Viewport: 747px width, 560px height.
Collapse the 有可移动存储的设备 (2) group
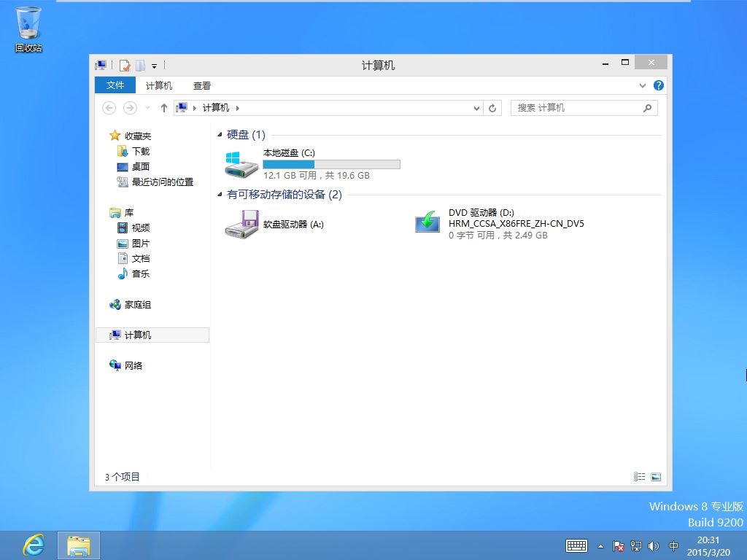pos(220,194)
